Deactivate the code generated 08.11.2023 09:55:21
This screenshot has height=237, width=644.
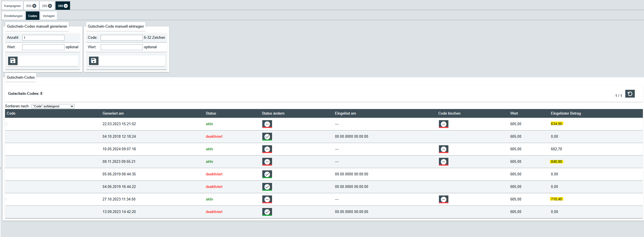coord(267,162)
